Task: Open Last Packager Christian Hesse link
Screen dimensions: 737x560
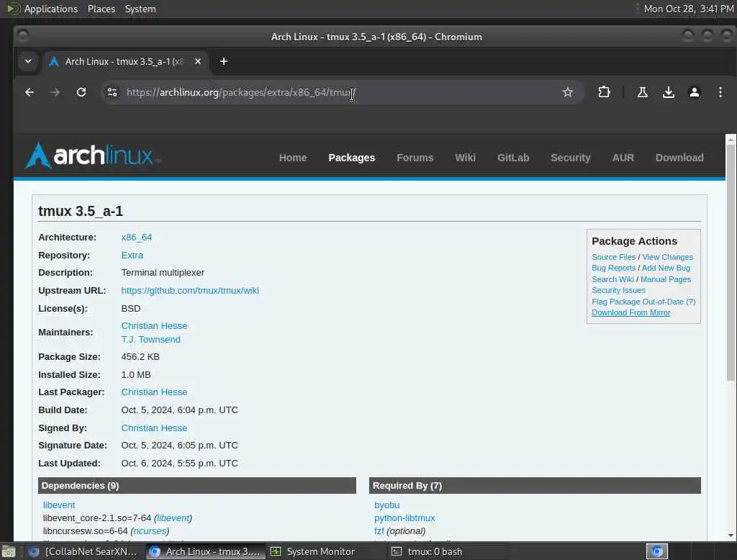Action: pos(154,392)
